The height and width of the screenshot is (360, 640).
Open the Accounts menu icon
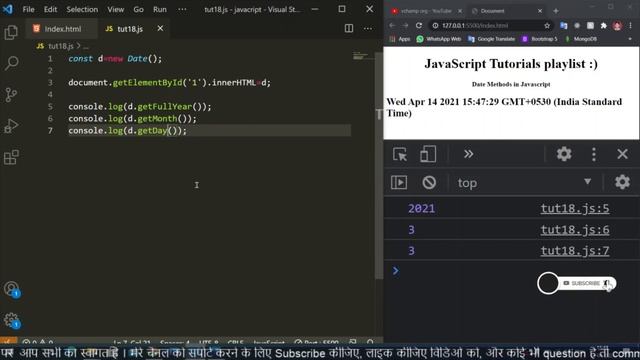11,289
